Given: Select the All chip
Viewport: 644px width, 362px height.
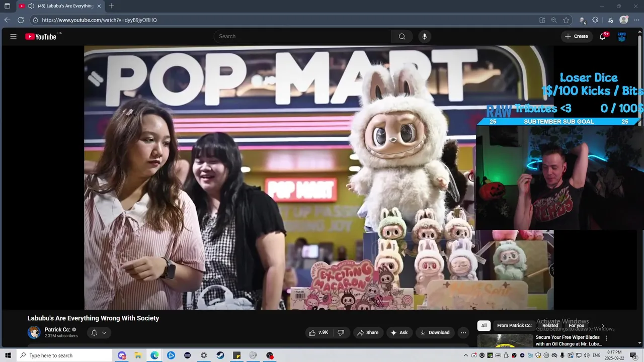Looking at the screenshot, I should click(484, 326).
